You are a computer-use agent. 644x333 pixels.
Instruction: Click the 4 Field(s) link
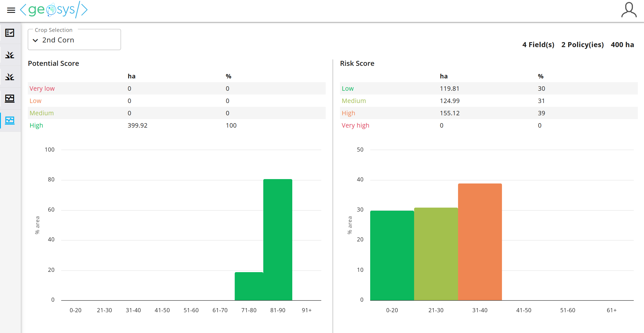pos(538,44)
